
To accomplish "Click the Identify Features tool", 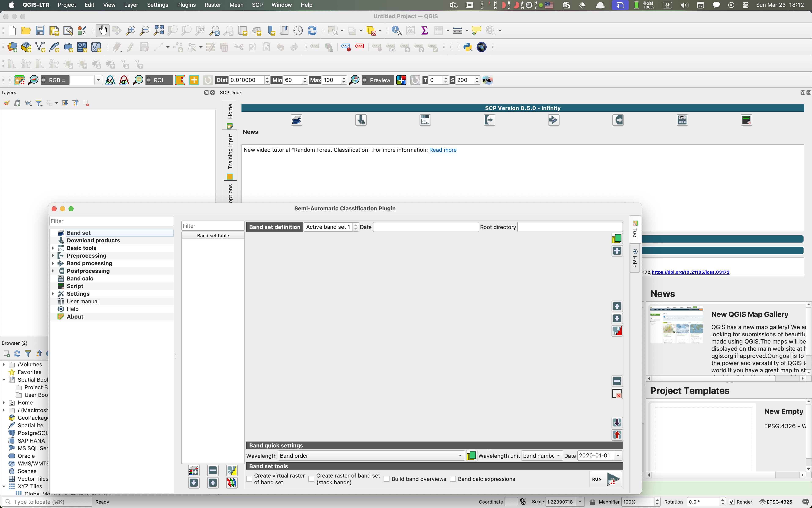I will coord(396,30).
